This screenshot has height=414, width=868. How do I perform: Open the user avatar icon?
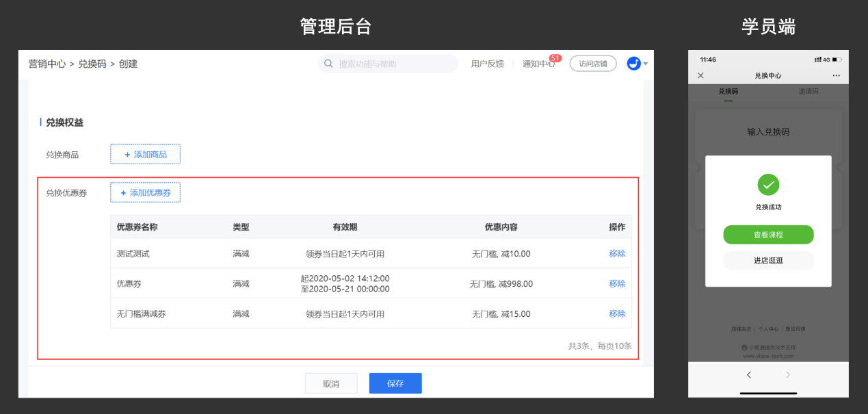pyautogui.click(x=633, y=64)
